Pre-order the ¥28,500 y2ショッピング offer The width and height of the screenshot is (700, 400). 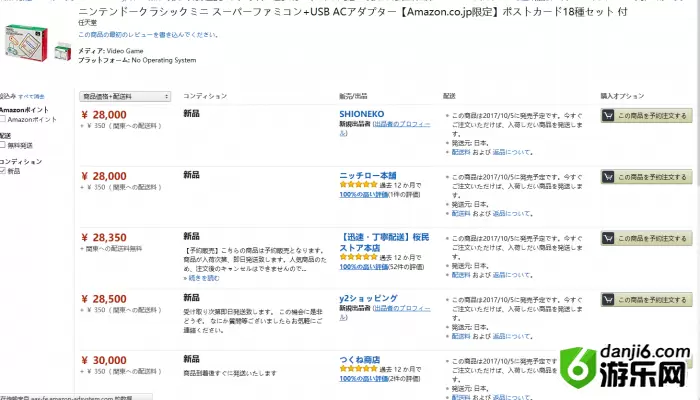click(x=646, y=300)
